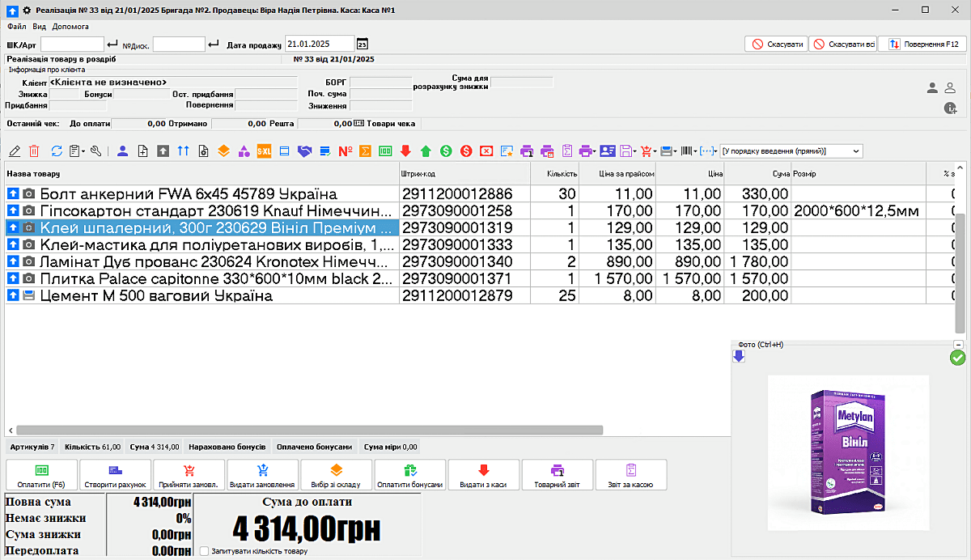971x560 pixels.
Task: Expand the barcode icon dropdown arrow
Action: pyautogui.click(x=696, y=151)
